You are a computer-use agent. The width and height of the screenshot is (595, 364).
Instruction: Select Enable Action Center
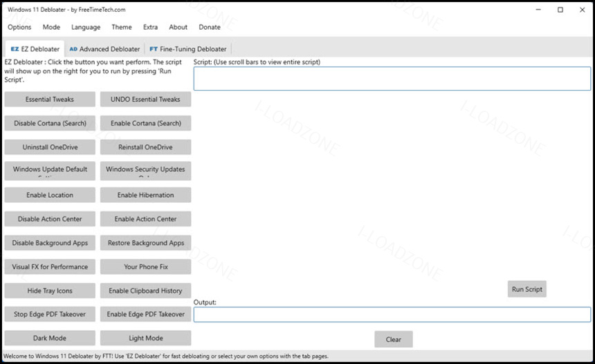(x=145, y=219)
